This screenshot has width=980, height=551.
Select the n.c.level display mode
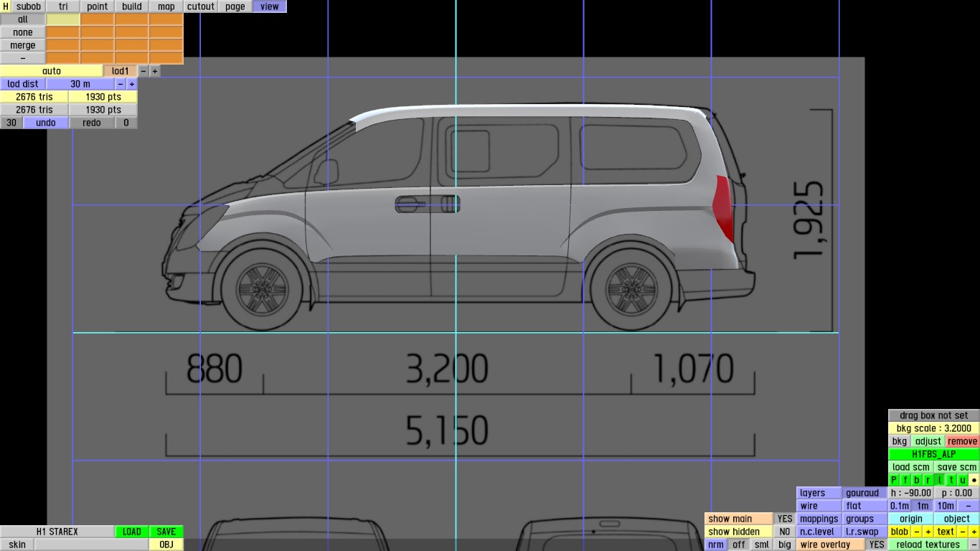[819, 532]
